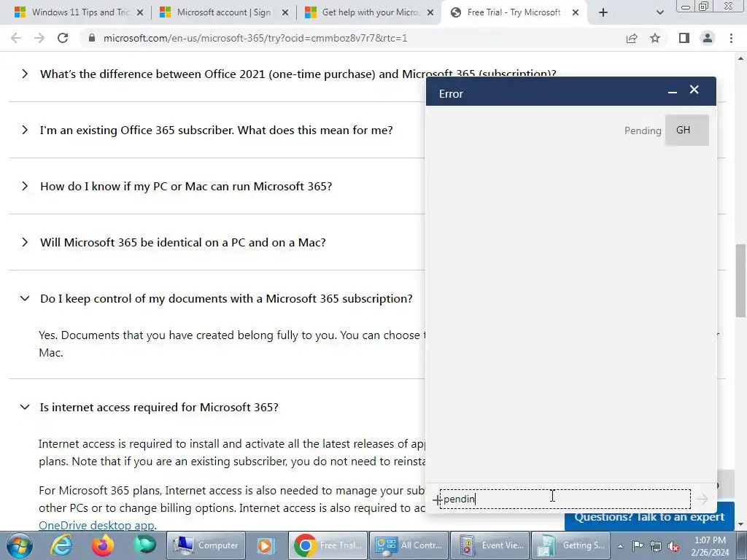The image size is (747, 560).
Task: Minimize the Error chat window
Action: coord(672,91)
